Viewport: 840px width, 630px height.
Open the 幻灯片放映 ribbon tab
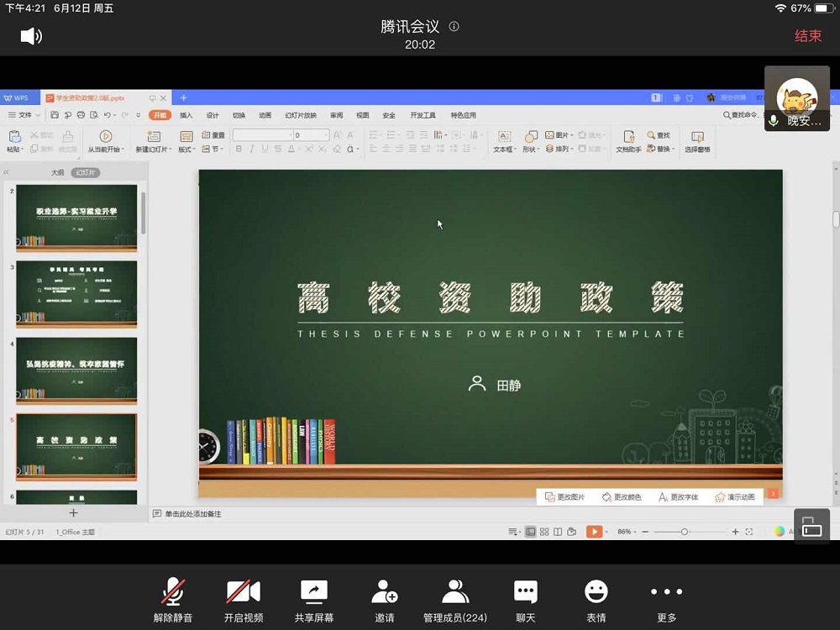click(x=301, y=115)
